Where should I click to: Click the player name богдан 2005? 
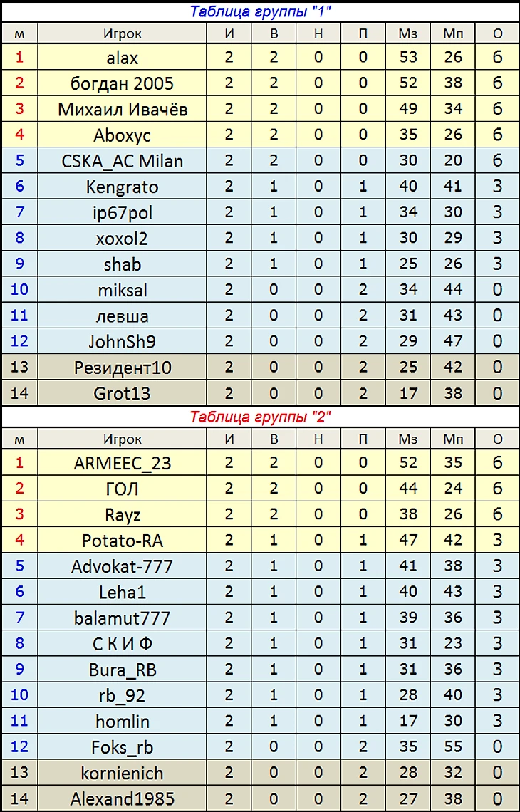(123, 83)
